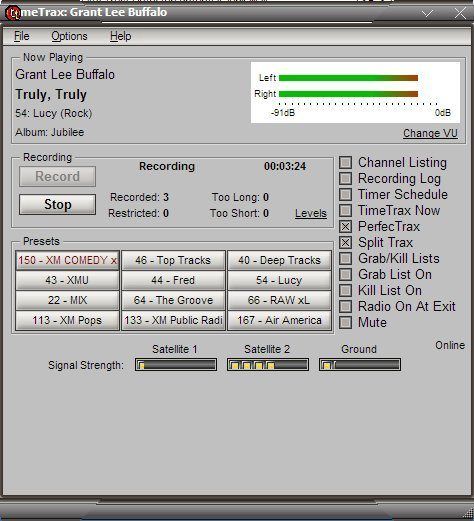The width and height of the screenshot is (474, 521).
Task: Click the Restricted: 0 counter
Action: [x=138, y=213]
